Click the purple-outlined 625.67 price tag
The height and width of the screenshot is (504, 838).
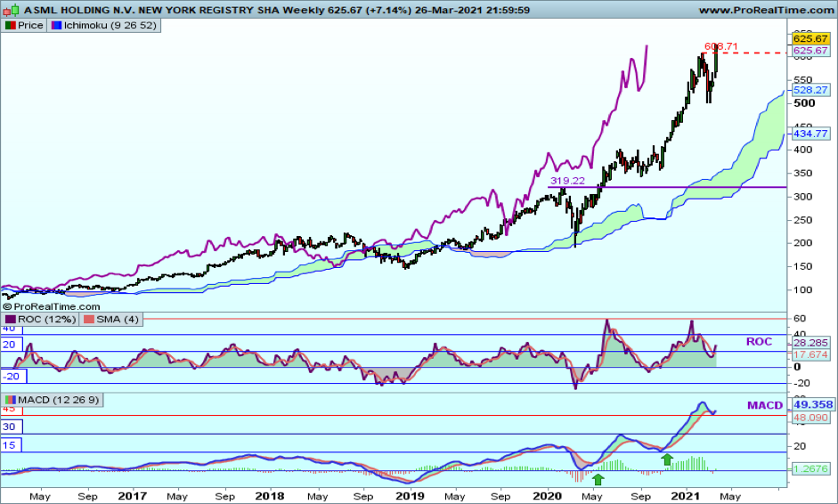tap(810, 50)
